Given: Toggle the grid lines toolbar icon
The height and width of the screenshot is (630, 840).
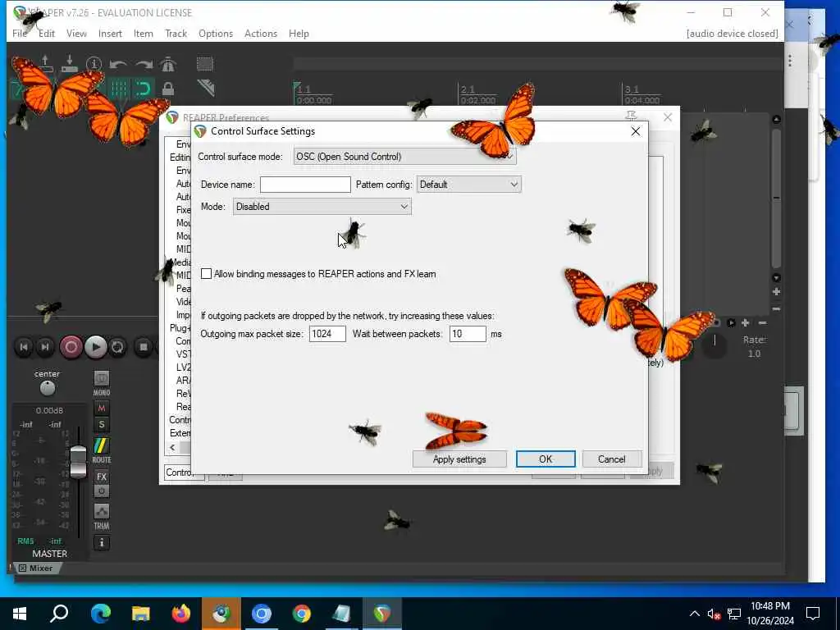Looking at the screenshot, I should 119,89.
